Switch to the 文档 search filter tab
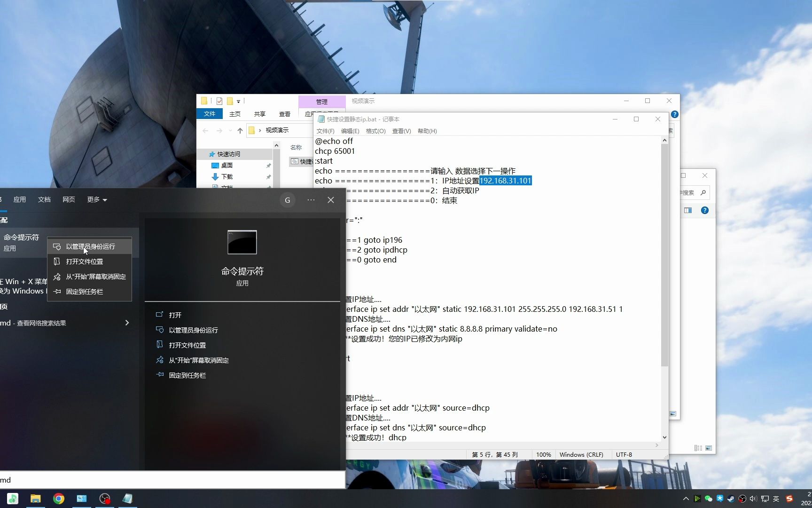This screenshot has height=508, width=812. coord(44,199)
